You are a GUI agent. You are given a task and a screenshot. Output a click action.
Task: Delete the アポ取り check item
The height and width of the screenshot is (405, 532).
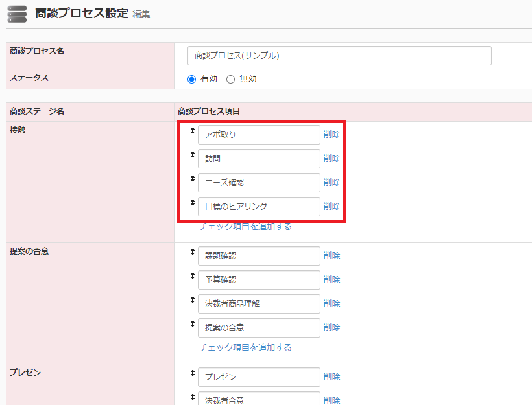[x=332, y=135]
